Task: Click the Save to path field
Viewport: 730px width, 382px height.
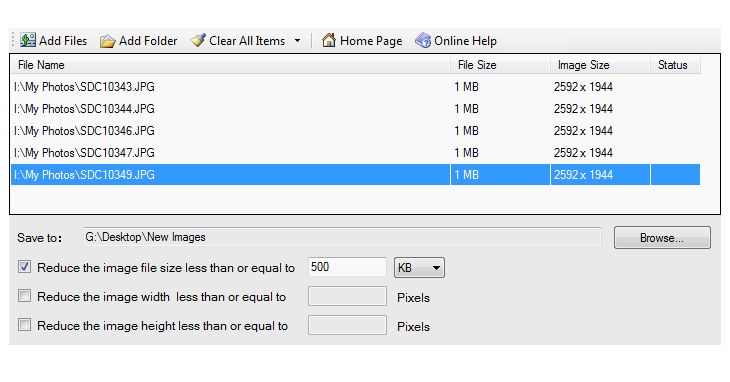Action: tap(342, 237)
